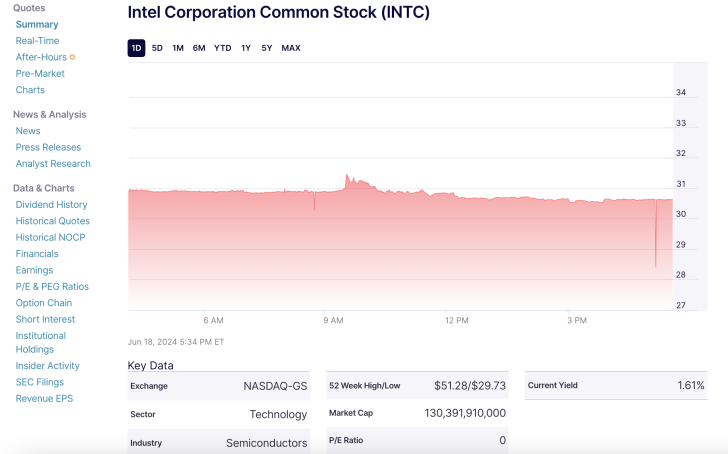This screenshot has width=728, height=454.
Task: Open After-Hours quotes link
Action: coord(41,57)
